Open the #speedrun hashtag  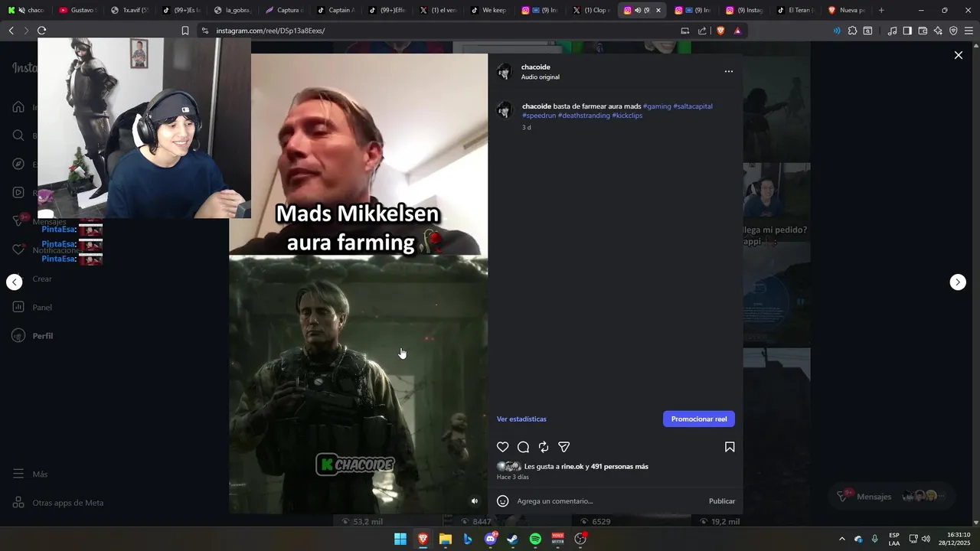539,116
